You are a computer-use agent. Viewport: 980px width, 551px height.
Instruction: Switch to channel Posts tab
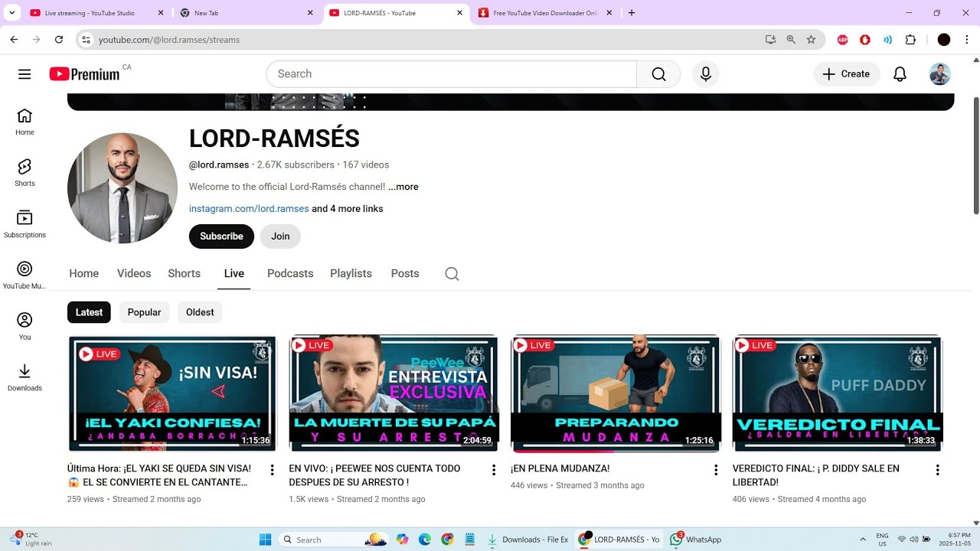405,274
